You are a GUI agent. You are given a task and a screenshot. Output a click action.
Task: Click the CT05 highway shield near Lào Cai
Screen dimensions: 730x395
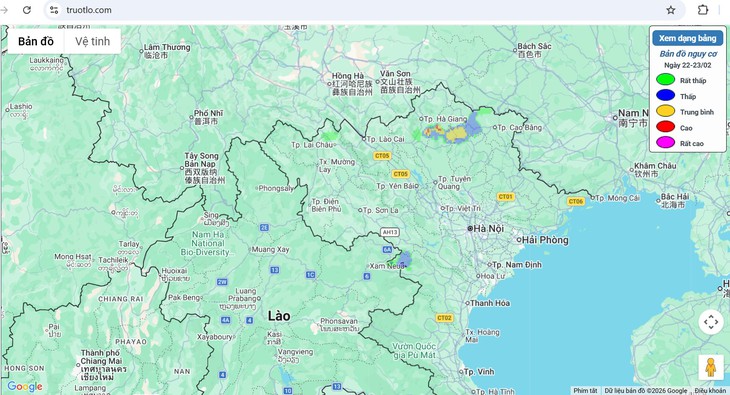click(x=381, y=156)
